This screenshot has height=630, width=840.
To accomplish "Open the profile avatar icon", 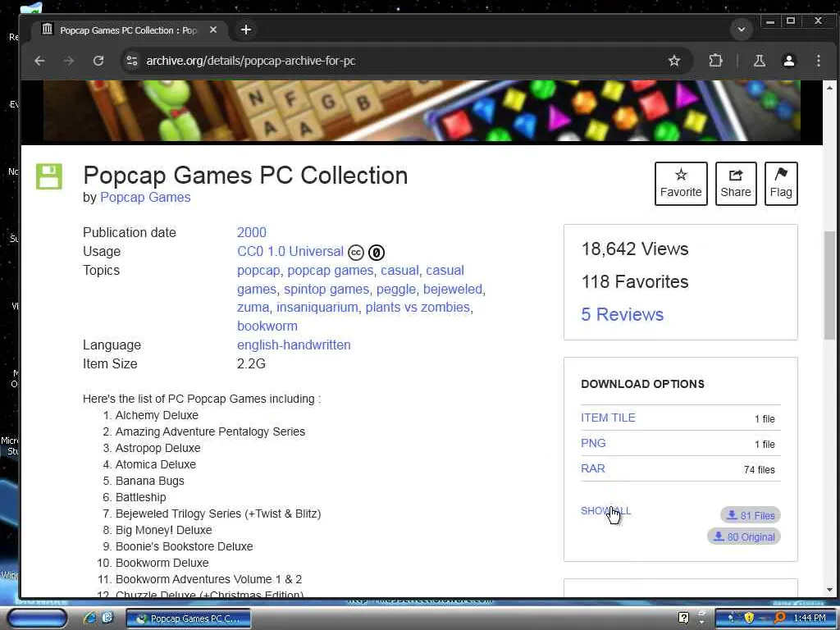I will 788,61.
